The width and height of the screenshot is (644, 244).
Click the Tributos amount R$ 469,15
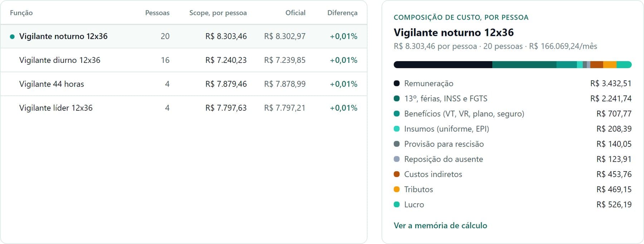[614, 189]
